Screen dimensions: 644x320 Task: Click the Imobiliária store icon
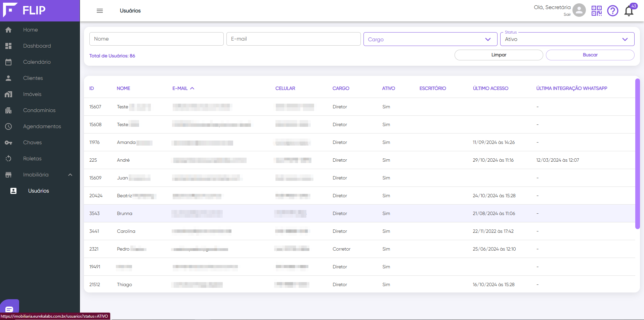pyautogui.click(x=8, y=175)
